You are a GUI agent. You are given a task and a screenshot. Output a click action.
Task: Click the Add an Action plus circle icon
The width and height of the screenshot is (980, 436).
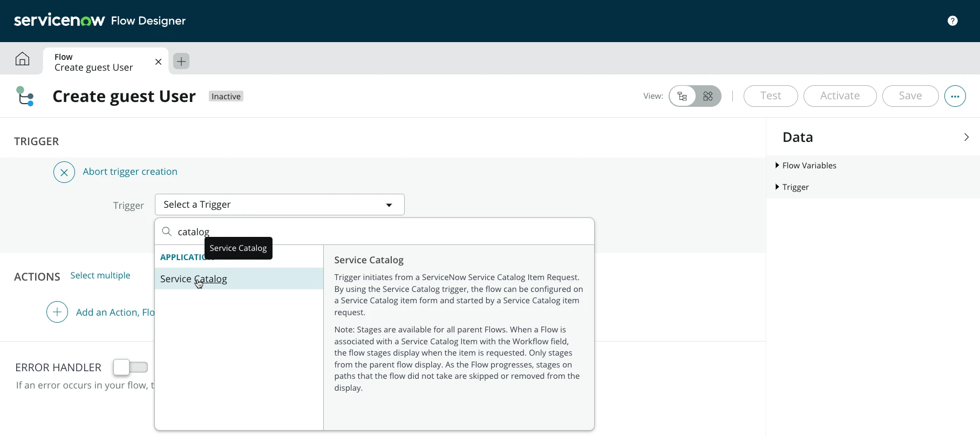tap(57, 312)
